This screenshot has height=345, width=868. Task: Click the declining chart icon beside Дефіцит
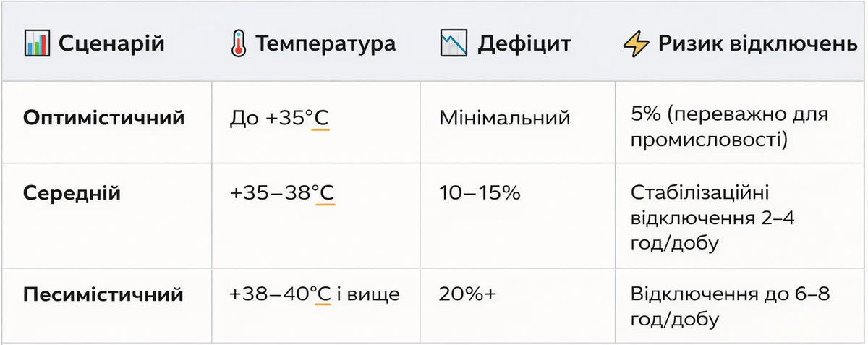(453, 44)
